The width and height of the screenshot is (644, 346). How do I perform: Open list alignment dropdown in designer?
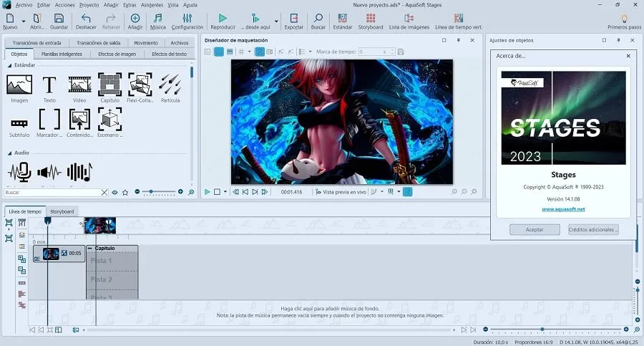pos(310,52)
